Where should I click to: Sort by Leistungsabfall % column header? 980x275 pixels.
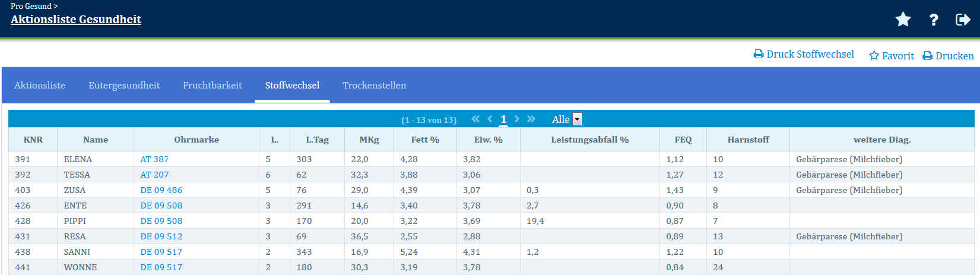(589, 140)
